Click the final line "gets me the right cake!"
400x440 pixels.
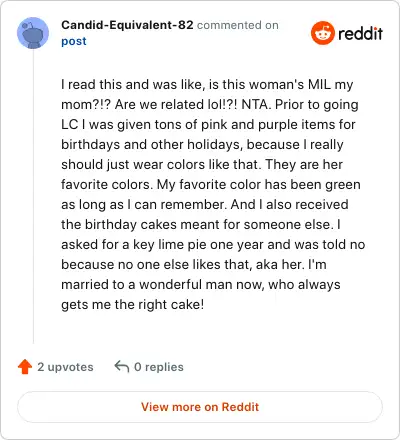tap(132, 305)
